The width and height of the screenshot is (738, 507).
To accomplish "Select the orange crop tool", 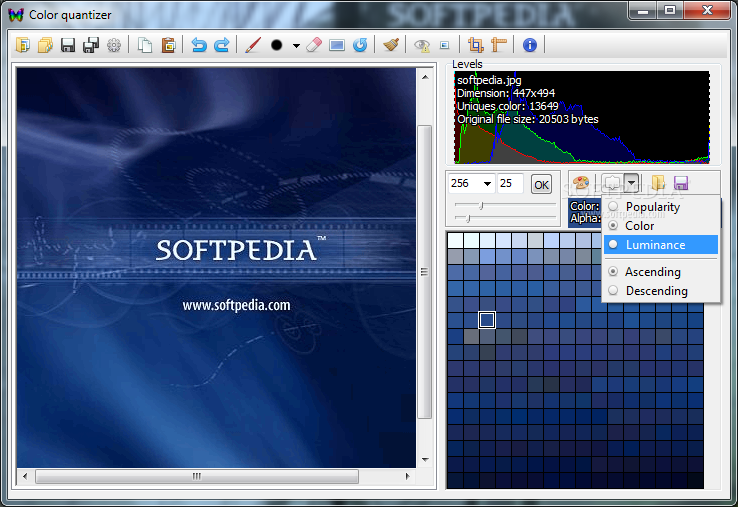I will pyautogui.click(x=475, y=45).
